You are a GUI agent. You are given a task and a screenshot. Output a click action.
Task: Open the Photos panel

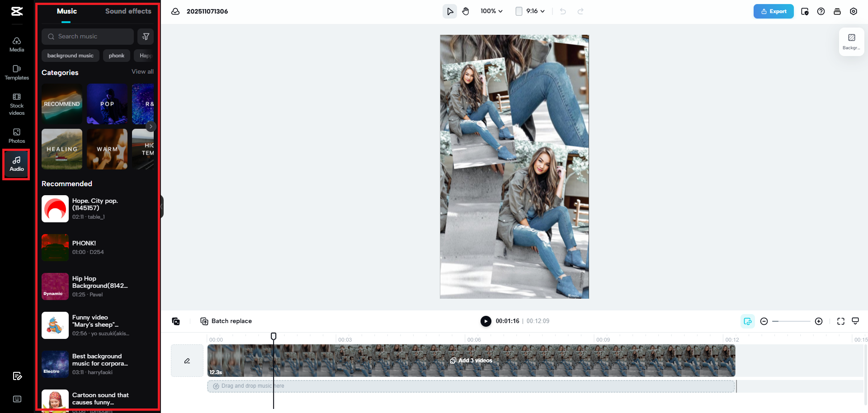[x=16, y=136]
